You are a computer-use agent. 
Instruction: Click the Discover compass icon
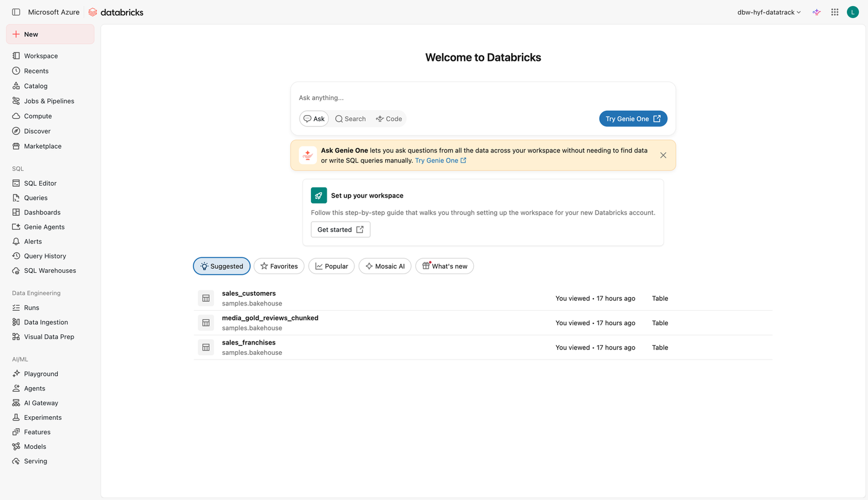coord(16,131)
